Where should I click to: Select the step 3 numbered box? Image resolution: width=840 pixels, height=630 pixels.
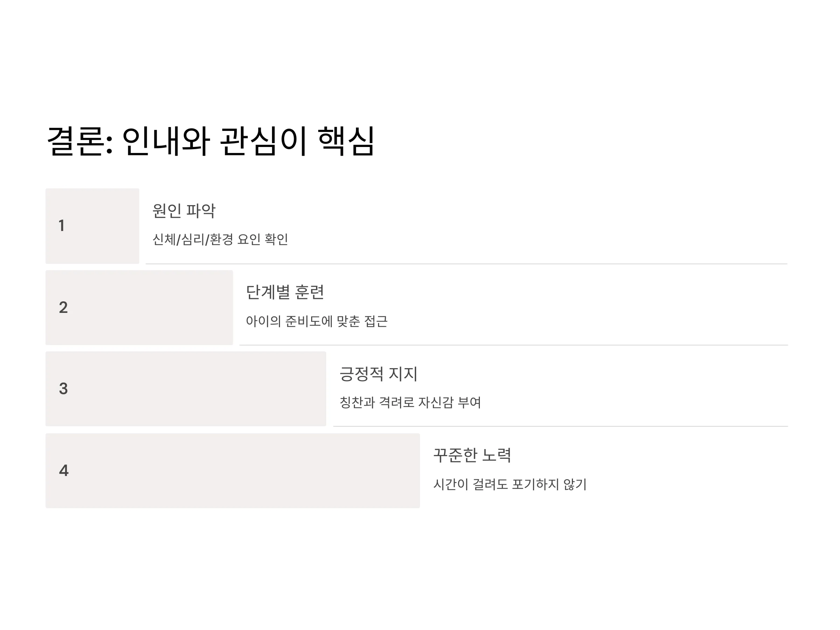pos(186,389)
